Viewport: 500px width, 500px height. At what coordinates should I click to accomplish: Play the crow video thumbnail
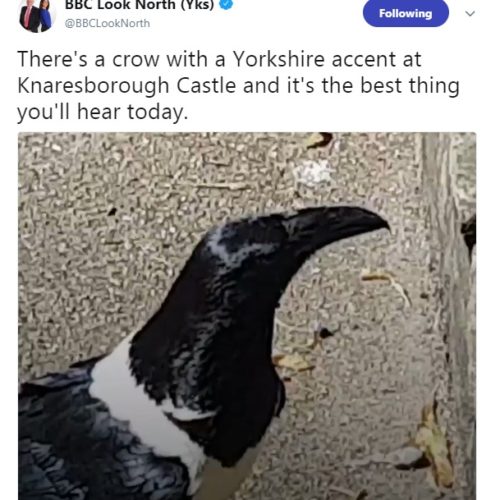point(247,316)
